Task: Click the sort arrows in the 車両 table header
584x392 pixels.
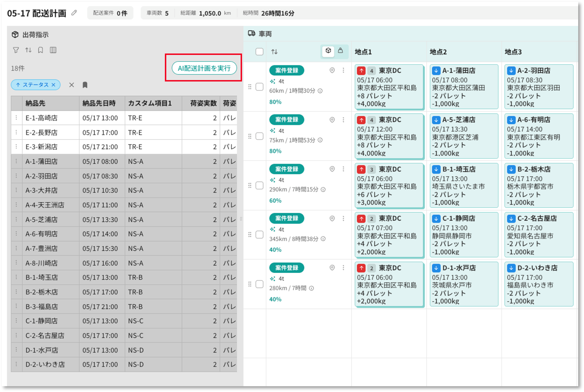Action: (x=274, y=52)
